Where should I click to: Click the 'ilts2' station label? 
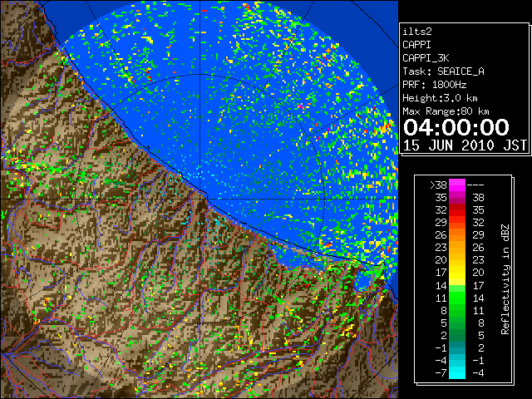coord(417,32)
